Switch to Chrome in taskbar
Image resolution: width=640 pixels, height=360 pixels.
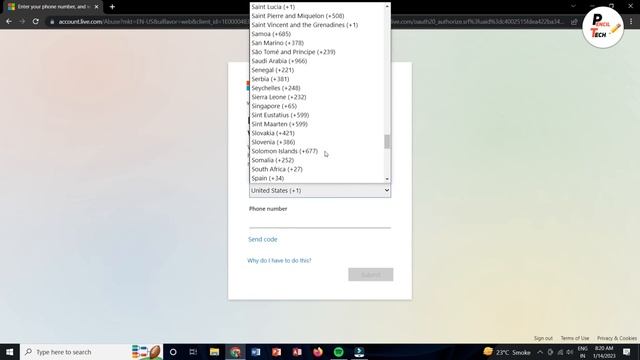(x=235, y=352)
